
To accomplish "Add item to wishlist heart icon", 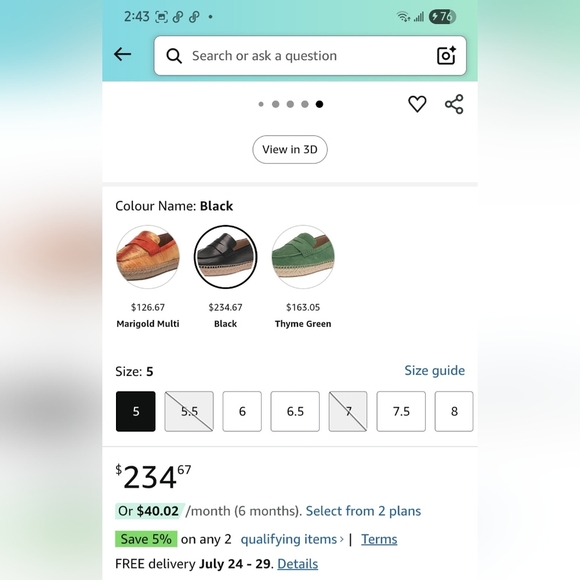I will coord(417,104).
